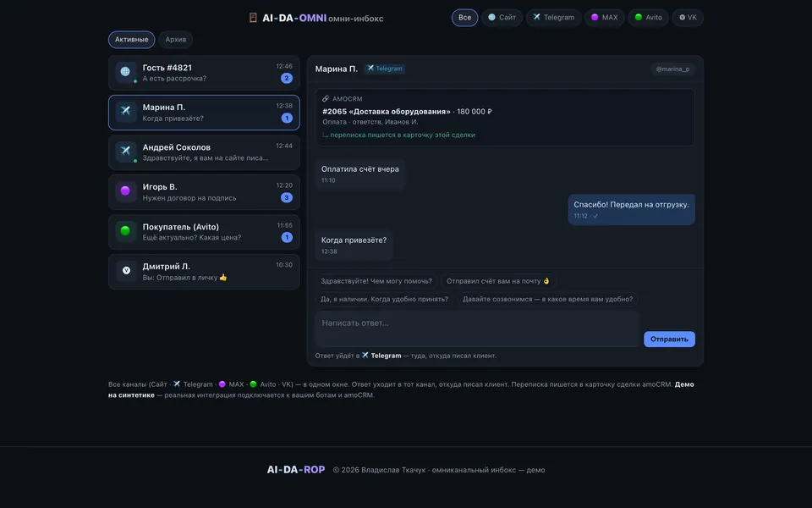The image size is (812, 508).
Task: Click unread badge 1 on Покупатель (Avito)
Action: click(x=287, y=237)
